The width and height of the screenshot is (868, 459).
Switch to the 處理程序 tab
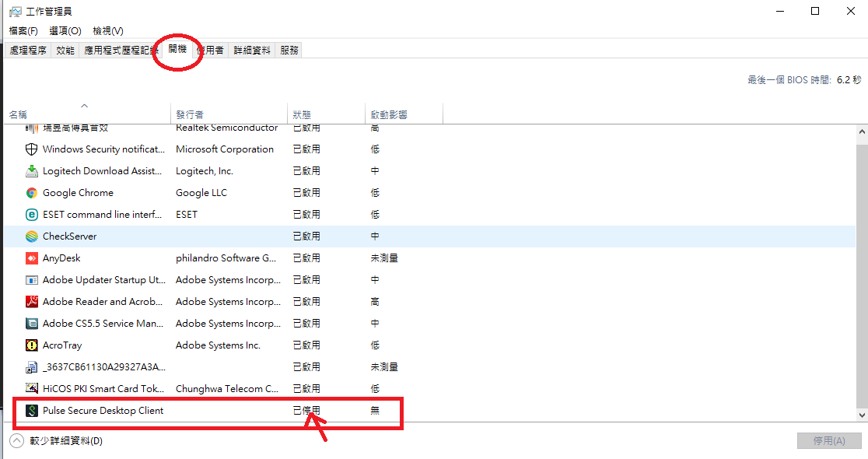coord(28,51)
